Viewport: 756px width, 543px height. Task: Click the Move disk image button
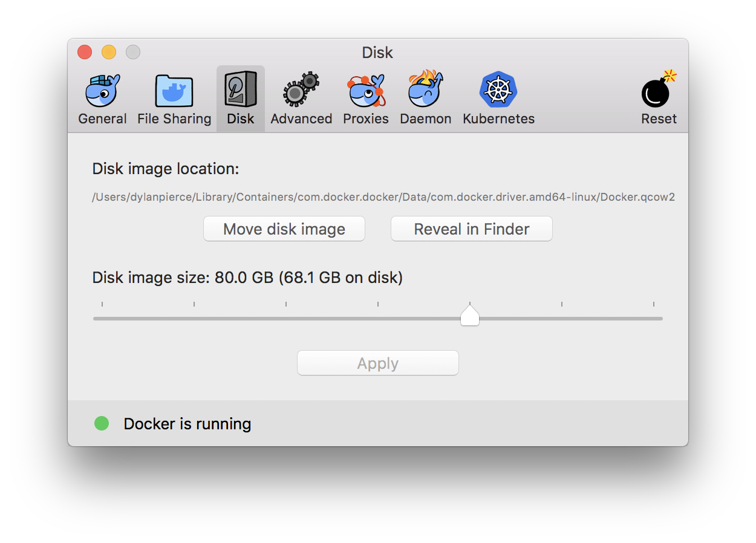click(284, 229)
